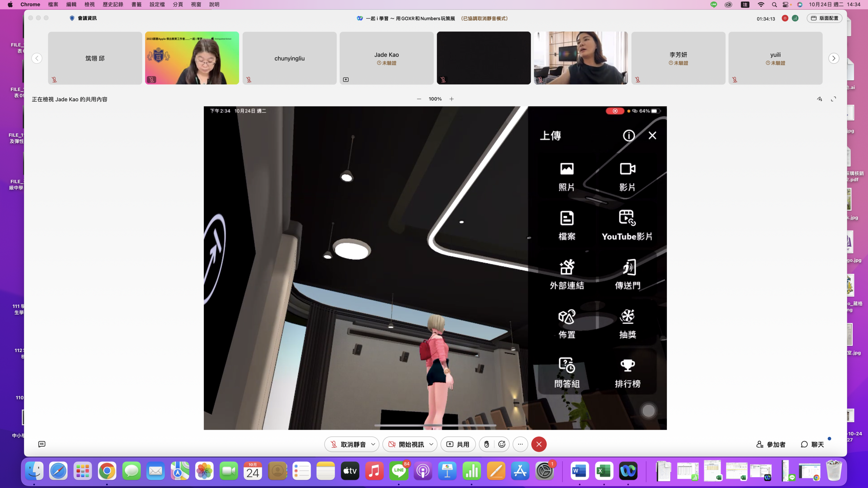Open the 參加者 participants panel

(771, 444)
